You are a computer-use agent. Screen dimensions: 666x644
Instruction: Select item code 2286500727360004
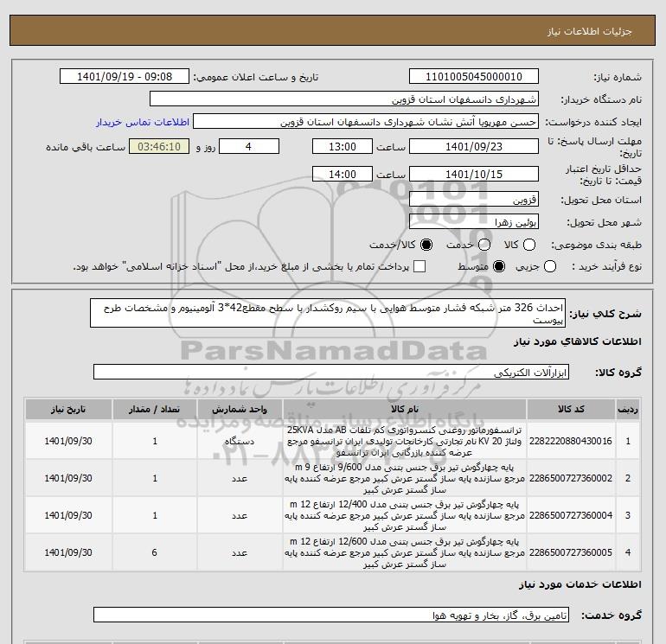click(x=571, y=515)
